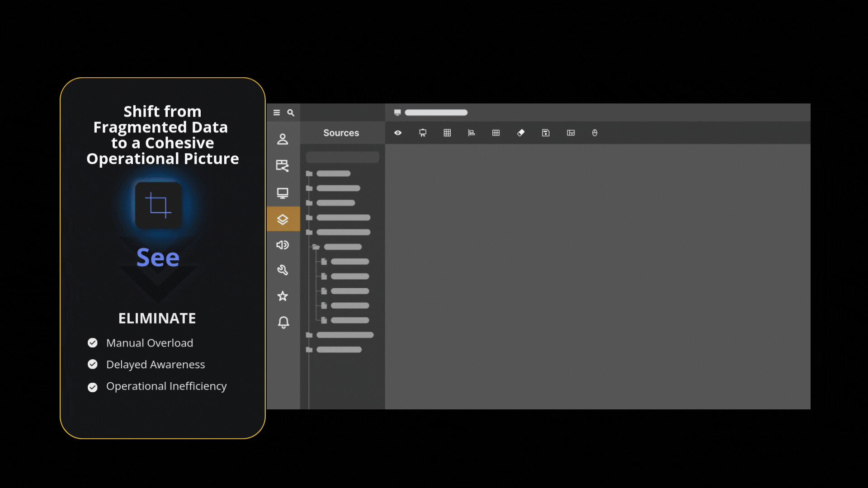
Task: Click the save floppy-disk toolbar icon
Action: [x=546, y=133]
